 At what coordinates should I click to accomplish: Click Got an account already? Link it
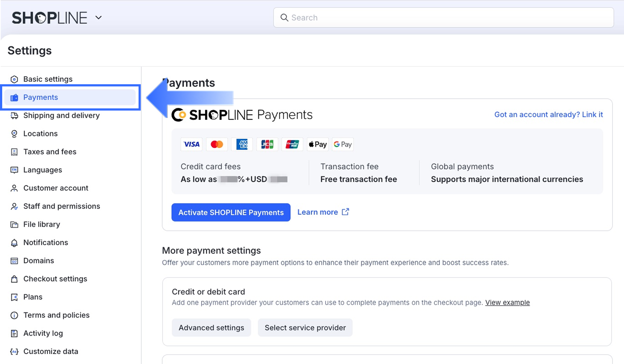tap(548, 115)
